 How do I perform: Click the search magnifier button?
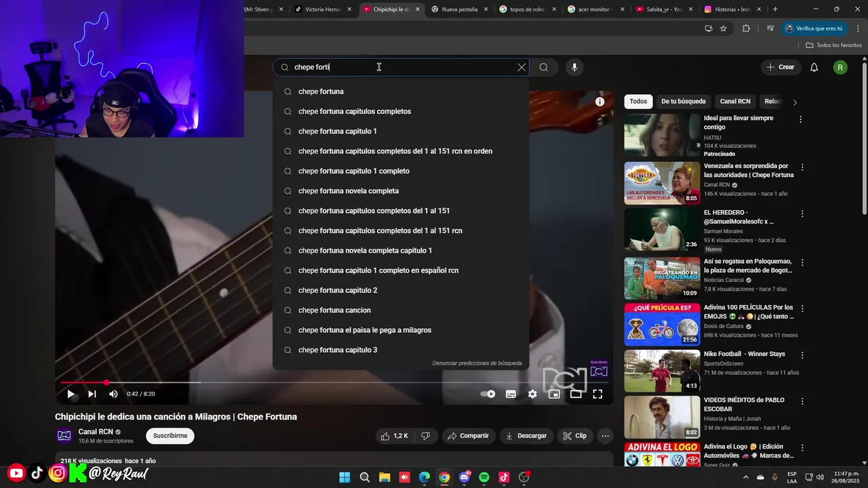[544, 67]
